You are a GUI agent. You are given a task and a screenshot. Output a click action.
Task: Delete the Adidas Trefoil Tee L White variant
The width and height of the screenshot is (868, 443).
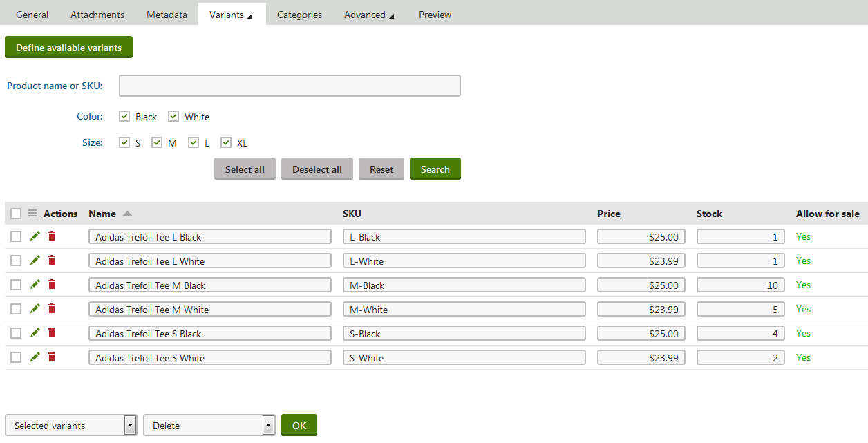tap(52, 261)
